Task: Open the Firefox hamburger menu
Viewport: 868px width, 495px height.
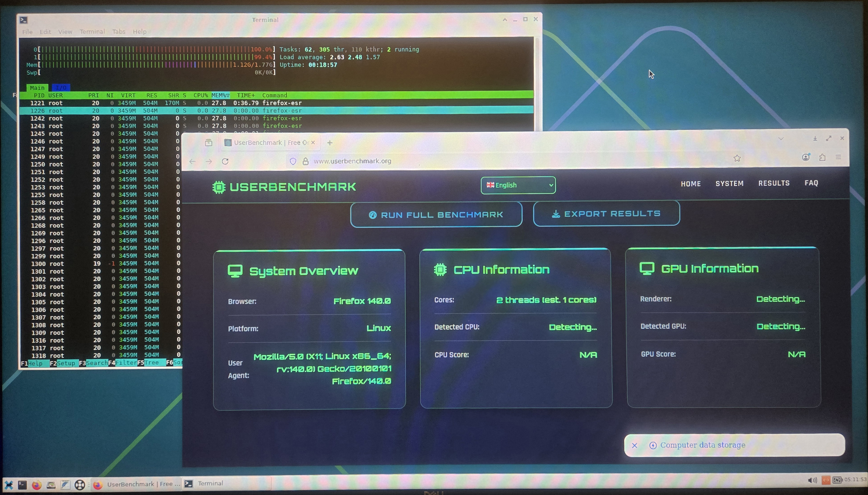Action: (838, 157)
